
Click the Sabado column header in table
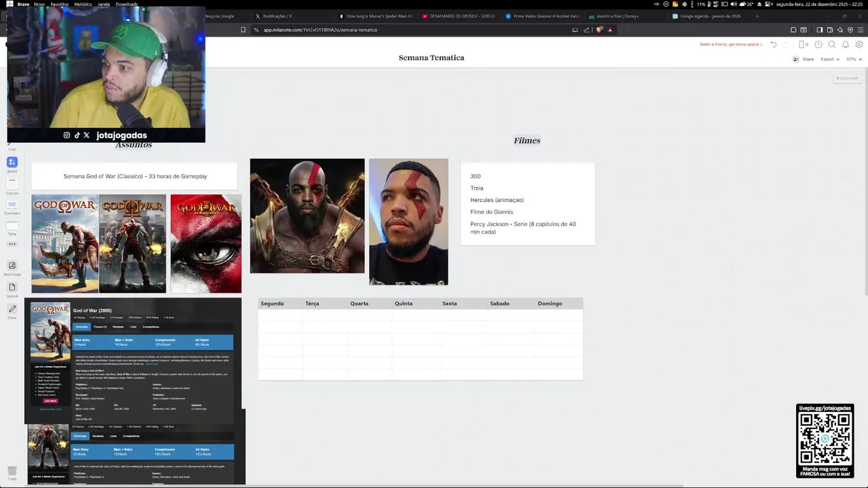[500, 304]
